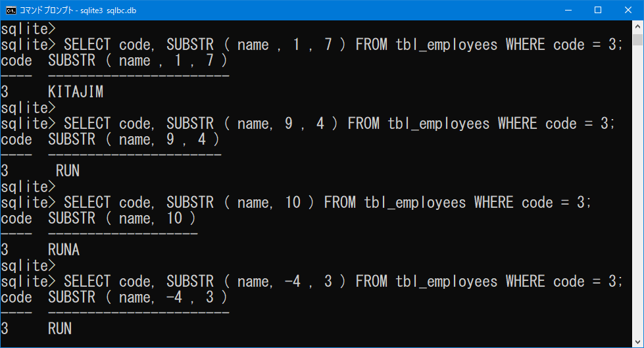Click the window title text sqlite3 sqlbc.db
The image size is (644, 348).
pyautogui.click(x=108, y=11)
